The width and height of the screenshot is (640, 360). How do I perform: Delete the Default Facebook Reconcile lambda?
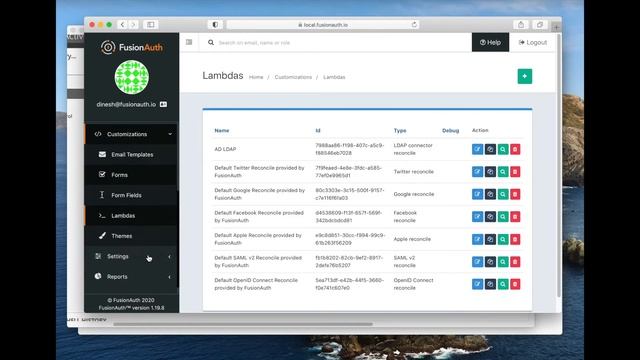515,217
